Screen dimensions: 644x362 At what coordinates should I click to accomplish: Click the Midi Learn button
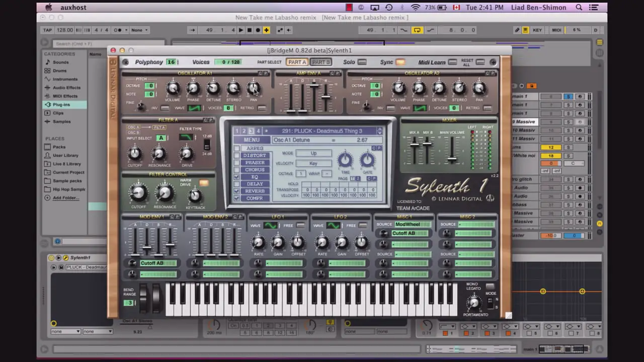(x=452, y=62)
